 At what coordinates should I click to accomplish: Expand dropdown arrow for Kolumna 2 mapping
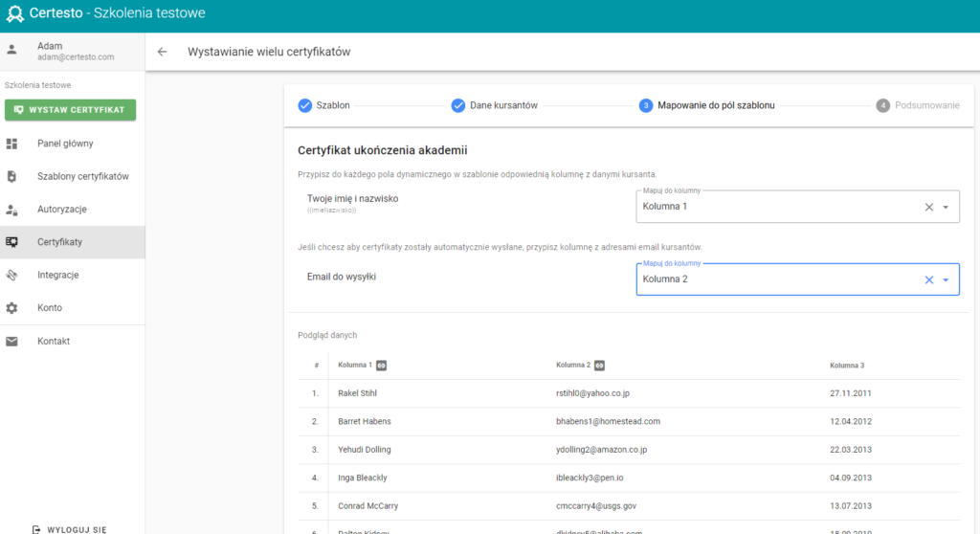pos(946,280)
